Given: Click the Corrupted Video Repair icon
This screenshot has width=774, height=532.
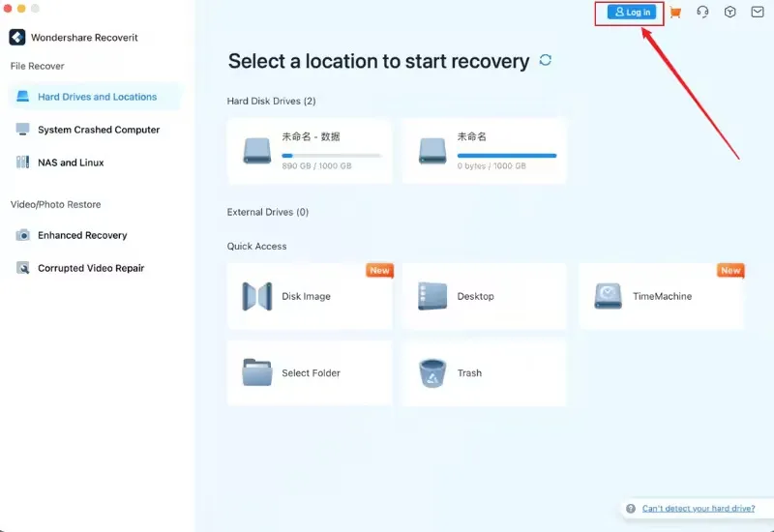Looking at the screenshot, I should [x=22, y=268].
